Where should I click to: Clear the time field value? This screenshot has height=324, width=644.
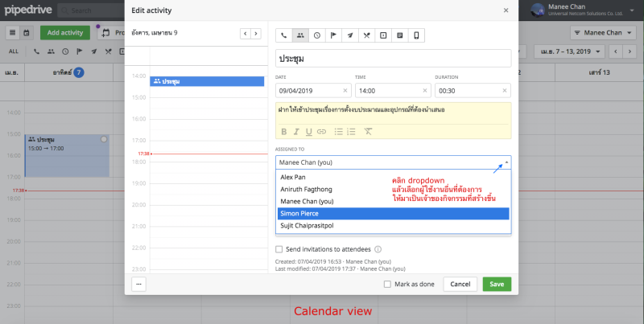click(425, 91)
